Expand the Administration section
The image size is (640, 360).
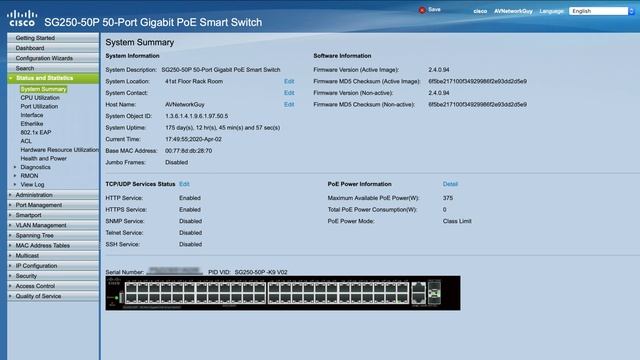click(x=53, y=195)
